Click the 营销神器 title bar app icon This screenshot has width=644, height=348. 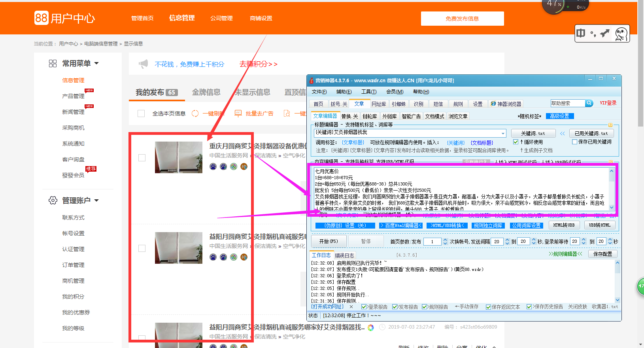coord(312,80)
